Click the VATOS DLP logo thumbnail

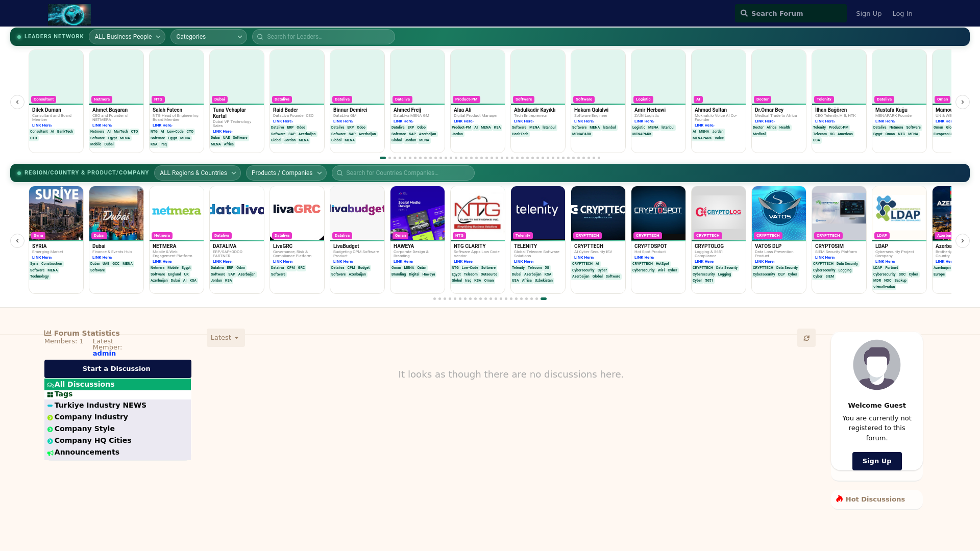click(x=779, y=213)
